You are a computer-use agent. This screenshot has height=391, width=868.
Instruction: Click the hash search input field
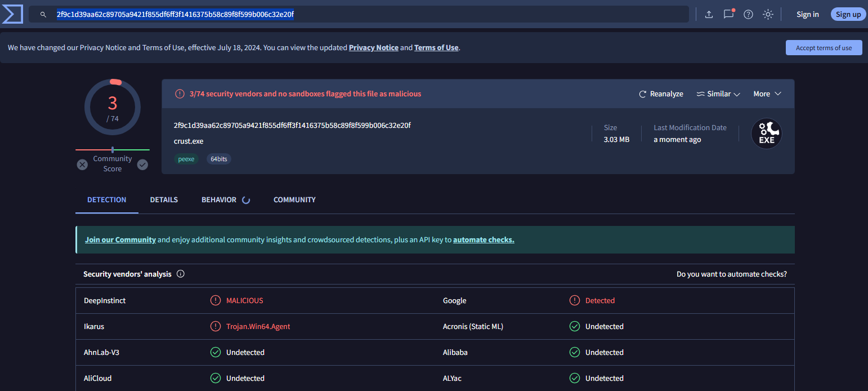(x=359, y=14)
